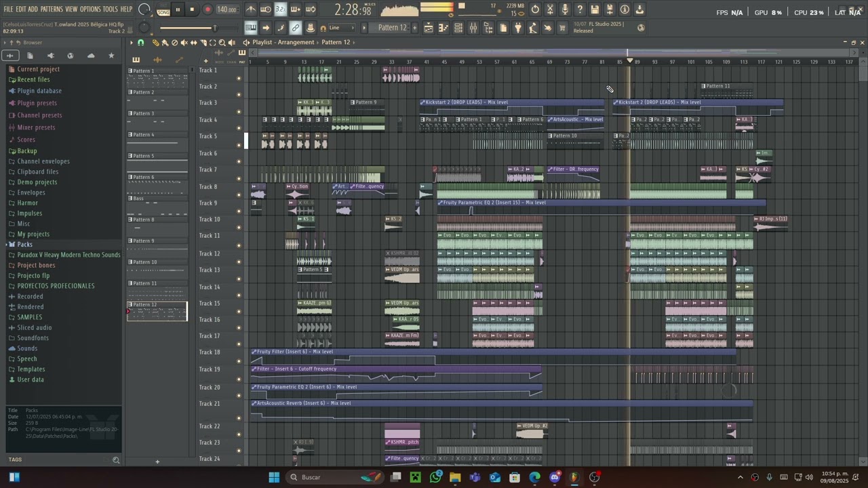Toggle wait for input before recording

(266, 9)
